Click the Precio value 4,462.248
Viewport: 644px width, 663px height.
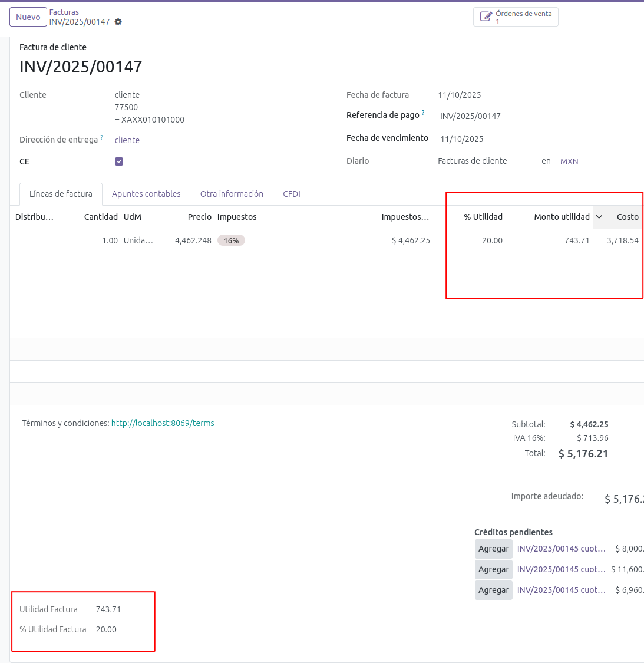coord(193,240)
